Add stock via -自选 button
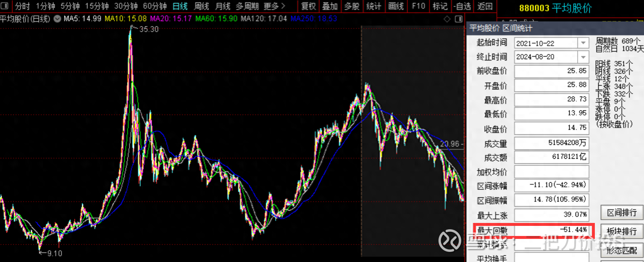The image size is (644, 262). click(x=463, y=6)
